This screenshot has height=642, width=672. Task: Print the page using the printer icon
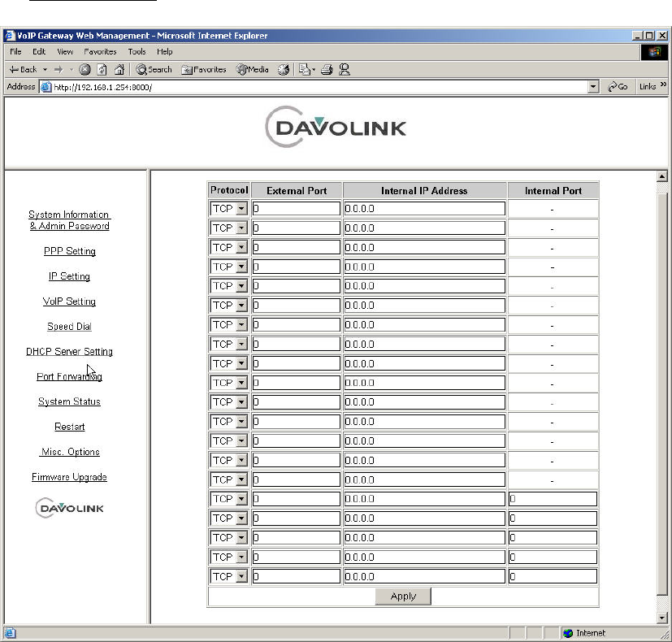[327, 69]
